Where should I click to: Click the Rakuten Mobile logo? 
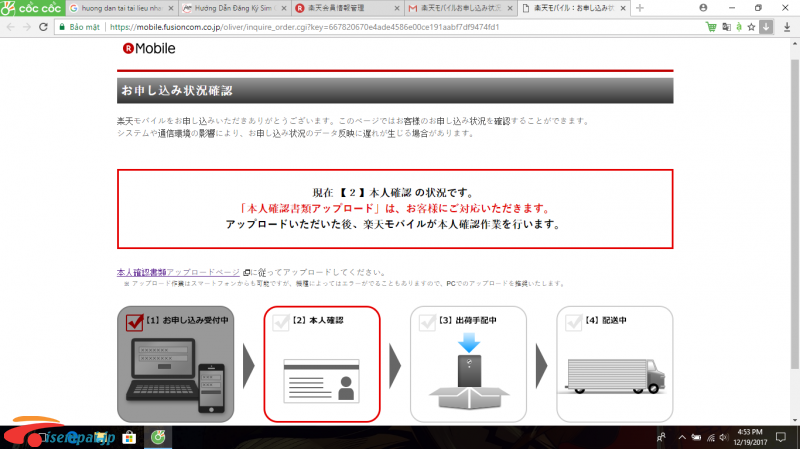click(149, 48)
